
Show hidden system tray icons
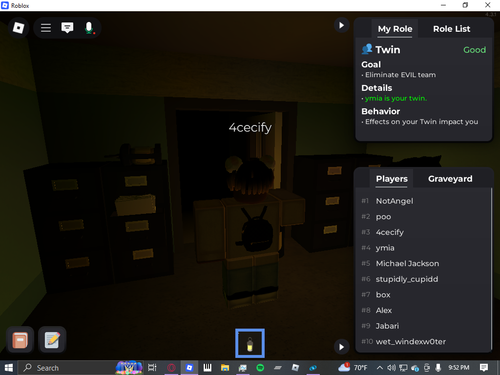(x=380, y=368)
